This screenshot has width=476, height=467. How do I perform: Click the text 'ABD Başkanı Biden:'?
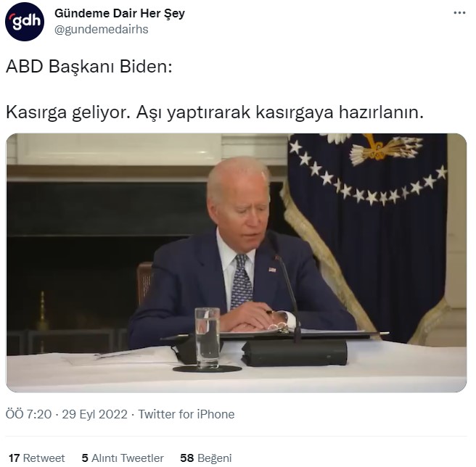pyautogui.click(x=89, y=66)
